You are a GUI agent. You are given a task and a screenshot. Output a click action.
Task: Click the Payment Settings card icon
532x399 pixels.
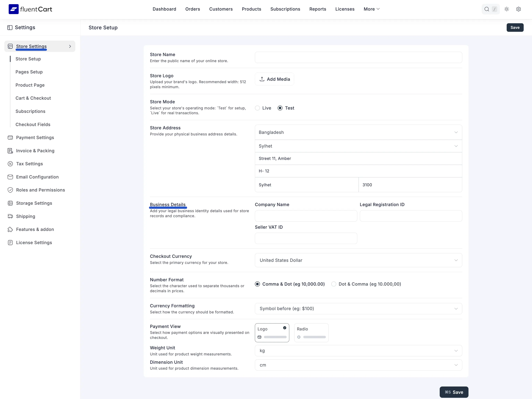10,137
